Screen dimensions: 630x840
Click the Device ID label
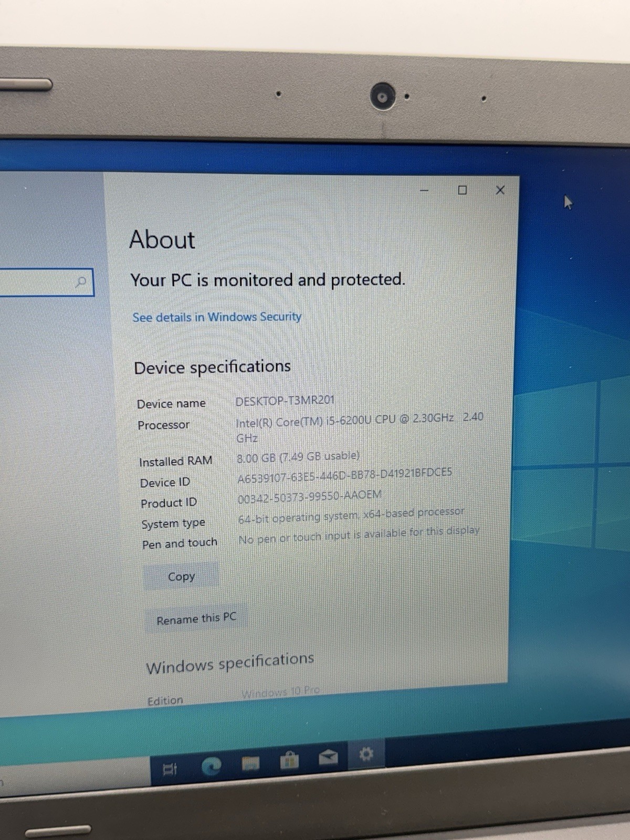click(x=165, y=482)
